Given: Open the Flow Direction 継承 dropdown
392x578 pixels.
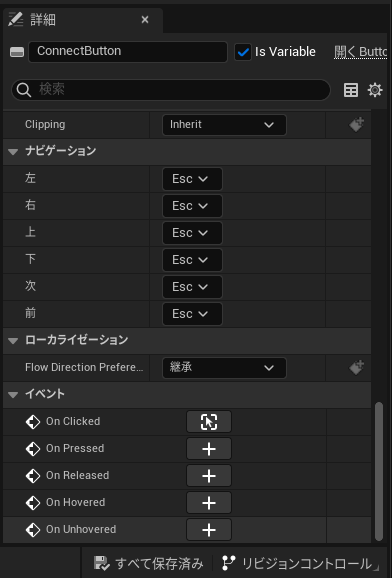Looking at the screenshot, I should click(x=224, y=368).
